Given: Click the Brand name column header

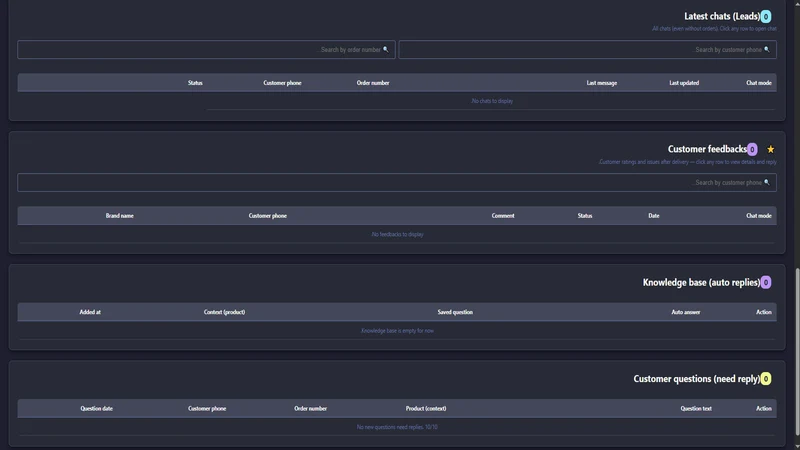Looking at the screenshot, I should [x=119, y=216].
